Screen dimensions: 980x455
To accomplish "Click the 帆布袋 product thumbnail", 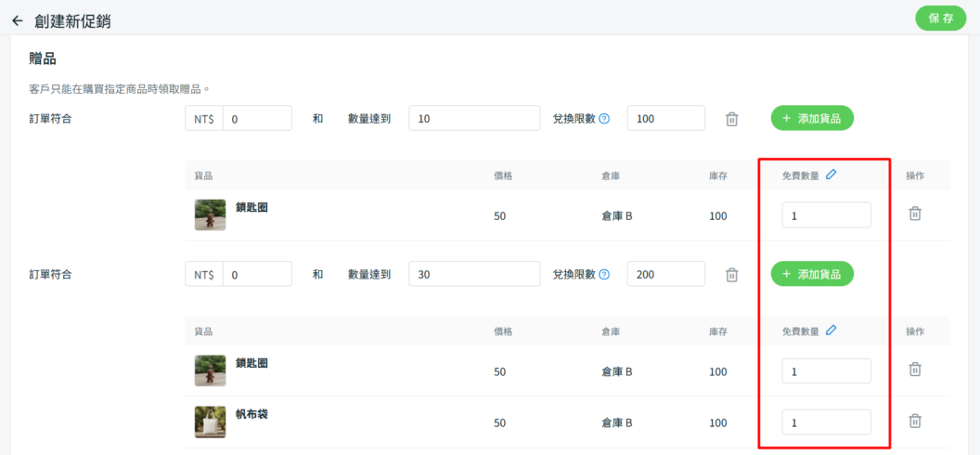I will click(x=210, y=422).
